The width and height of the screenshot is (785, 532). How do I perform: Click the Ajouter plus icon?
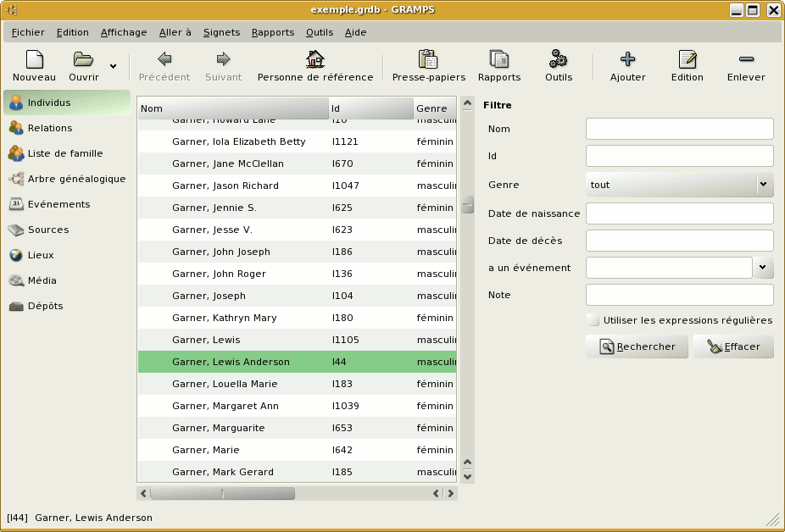pyautogui.click(x=627, y=60)
